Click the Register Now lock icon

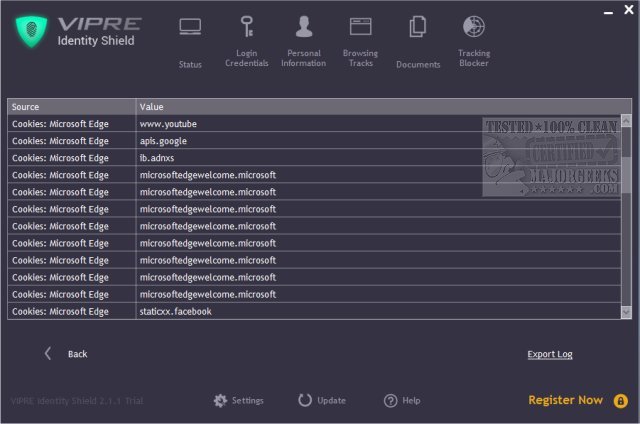coord(620,401)
